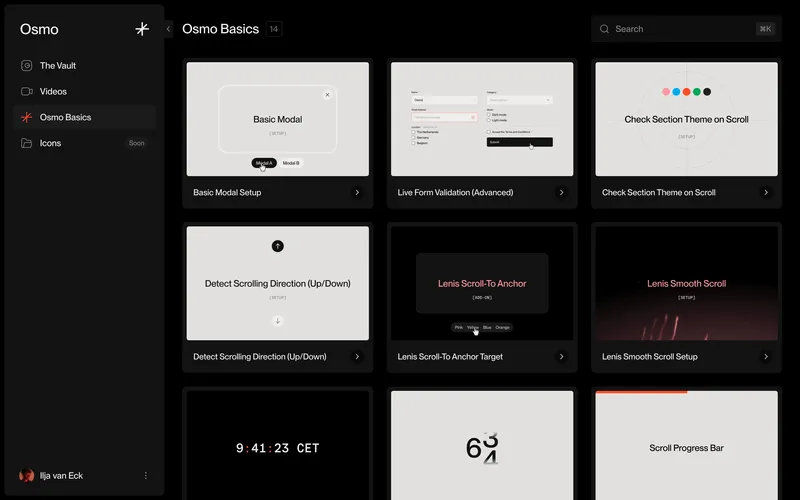Select Blue tab in Lenis anchor preview
Viewport: 800px width, 500px height.
click(x=487, y=328)
